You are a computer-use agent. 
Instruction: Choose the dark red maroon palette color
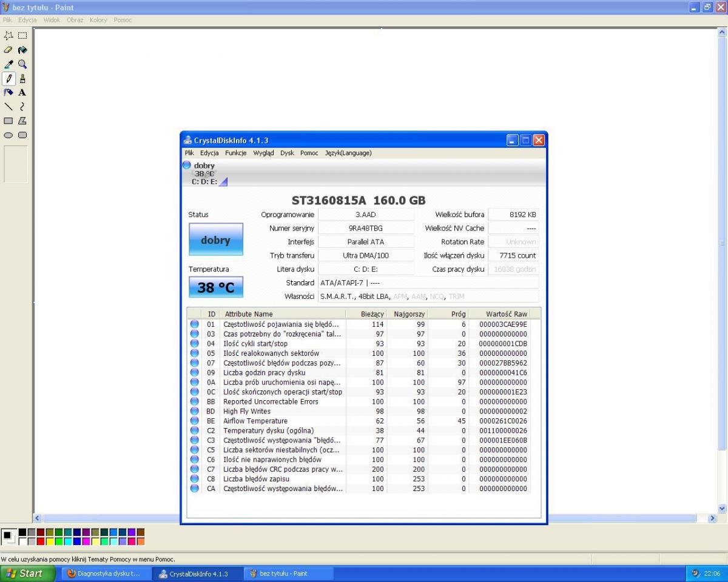41,532
